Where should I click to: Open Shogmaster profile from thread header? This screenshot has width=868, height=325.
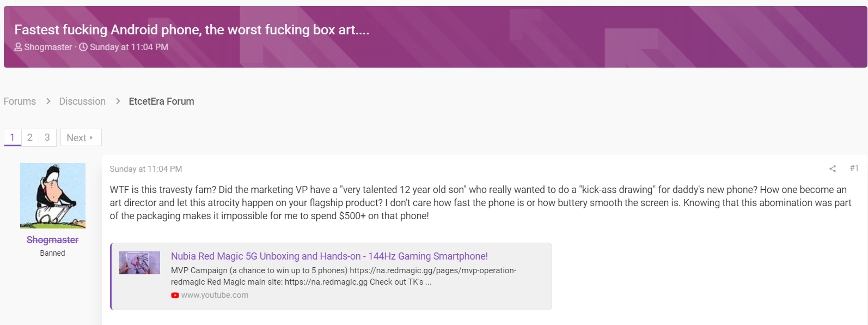point(48,47)
